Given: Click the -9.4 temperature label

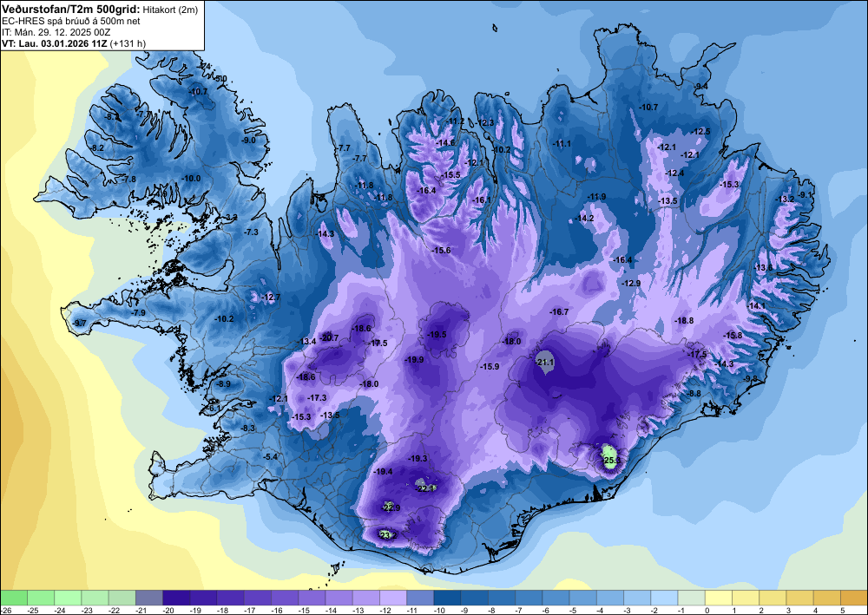Looking at the screenshot, I should [701, 86].
